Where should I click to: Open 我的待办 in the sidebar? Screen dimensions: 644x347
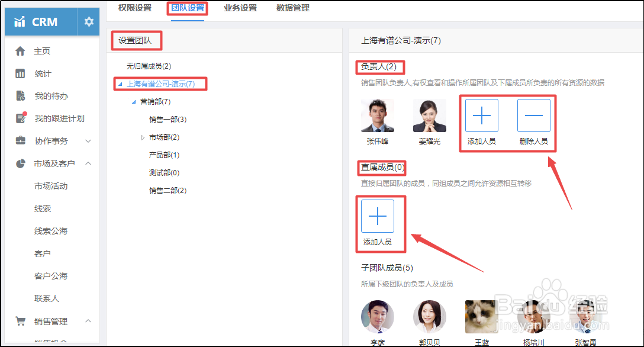[51, 96]
